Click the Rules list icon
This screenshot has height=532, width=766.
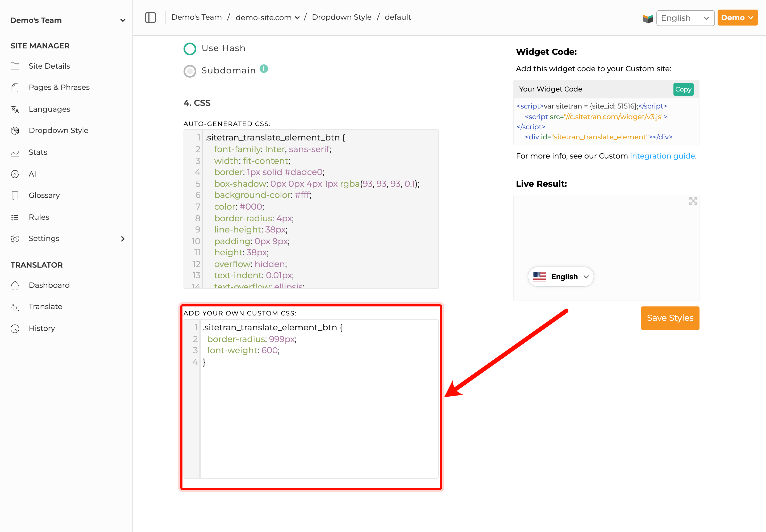click(x=15, y=217)
